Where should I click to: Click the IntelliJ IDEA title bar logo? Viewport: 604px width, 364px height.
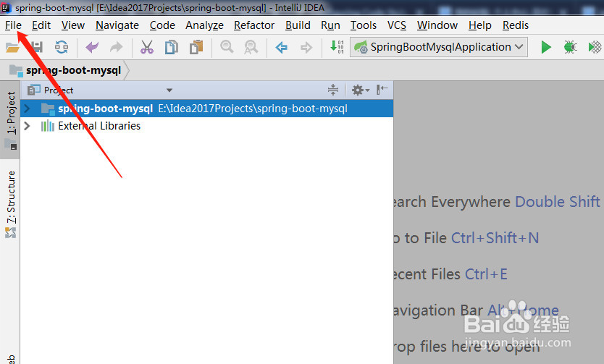click(x=7, y=7)
